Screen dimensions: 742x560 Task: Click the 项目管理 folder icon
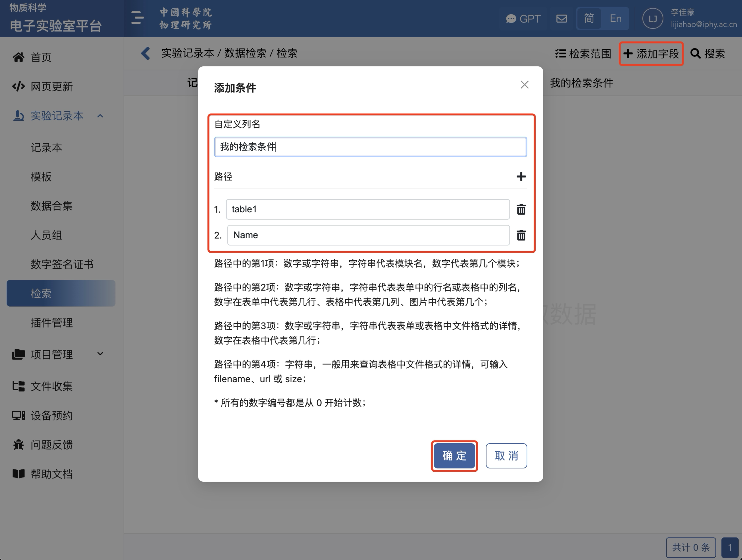(x=19, y=354)
